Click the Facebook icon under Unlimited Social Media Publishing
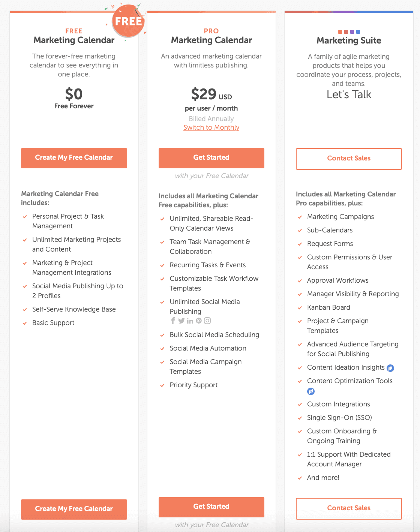Image resolution: width=420 pixels, height=532 pixels. point(173,321)
